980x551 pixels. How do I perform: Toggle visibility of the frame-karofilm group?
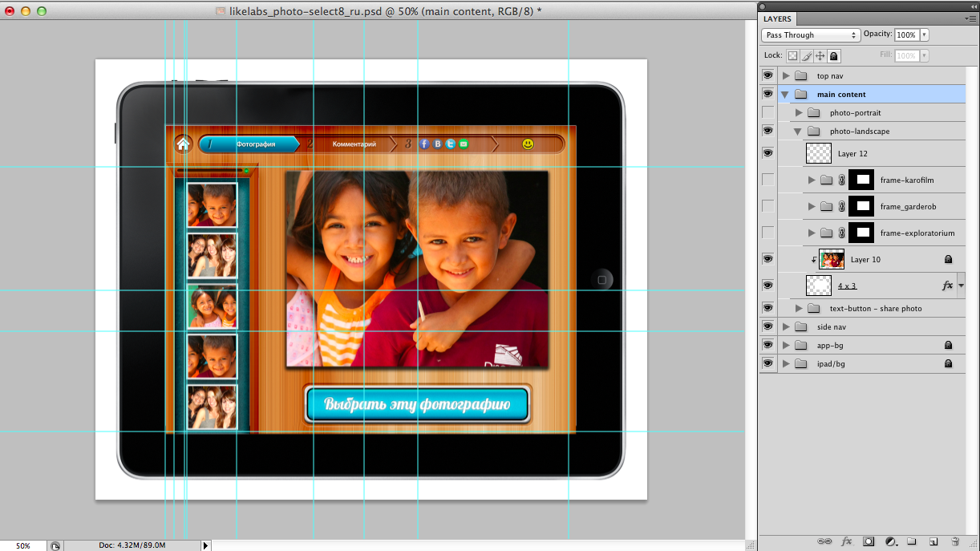767,180
